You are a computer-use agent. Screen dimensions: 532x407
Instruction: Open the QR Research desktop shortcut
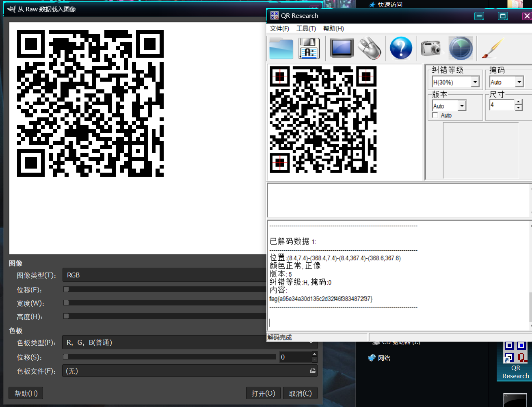pos(515,359)
